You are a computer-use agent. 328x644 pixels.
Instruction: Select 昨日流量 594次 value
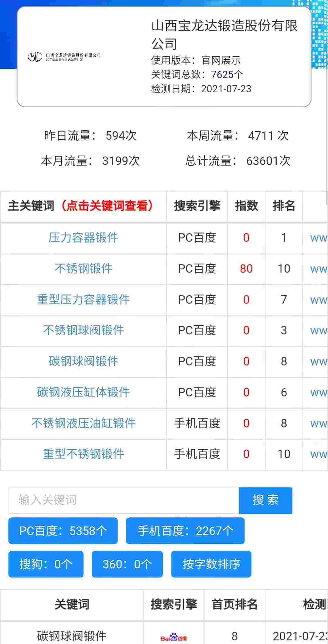pos(121,135)
